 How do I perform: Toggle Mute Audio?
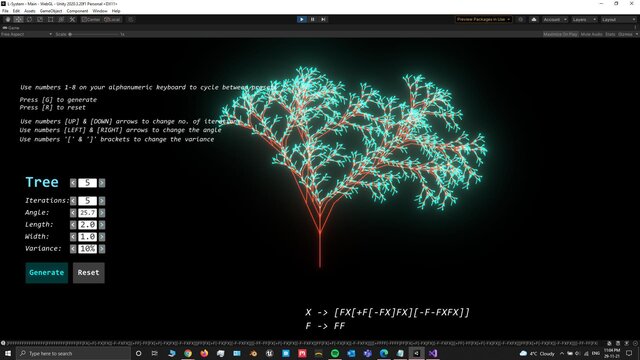(x=591, y=34)
